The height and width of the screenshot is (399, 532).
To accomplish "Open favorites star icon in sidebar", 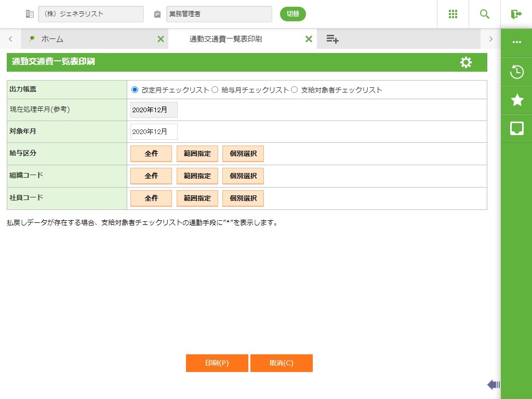I will coord(516,100).
